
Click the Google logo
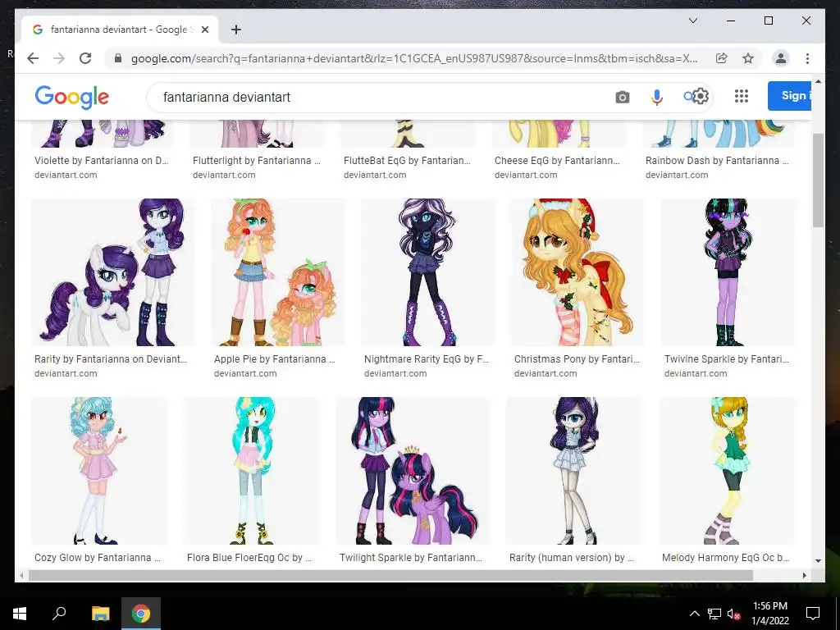tap(72, 98)
